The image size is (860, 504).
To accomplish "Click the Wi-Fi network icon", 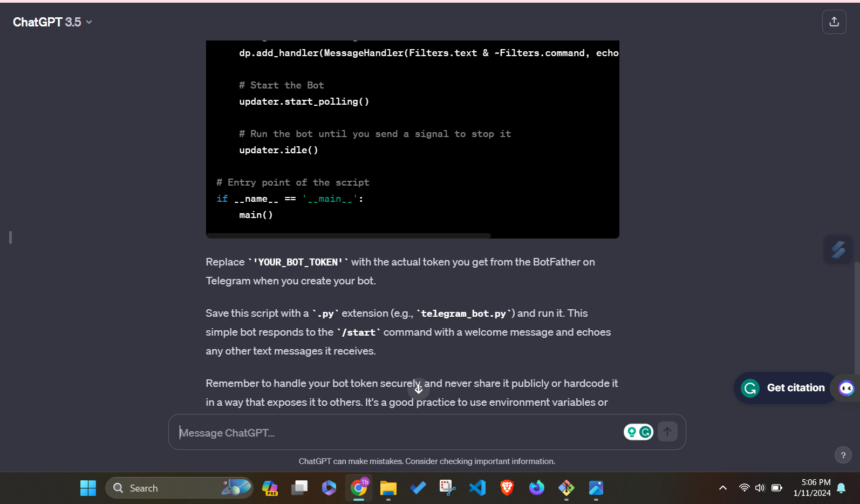I will (745, 488).
